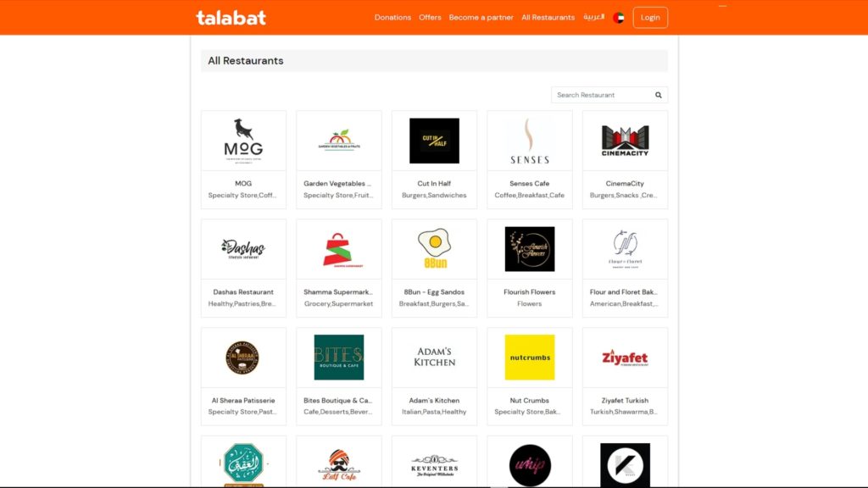The height and width of the screenshot is (488, 868).
Task: Go to Offers in the header
Action: click(x=430, y=18)
